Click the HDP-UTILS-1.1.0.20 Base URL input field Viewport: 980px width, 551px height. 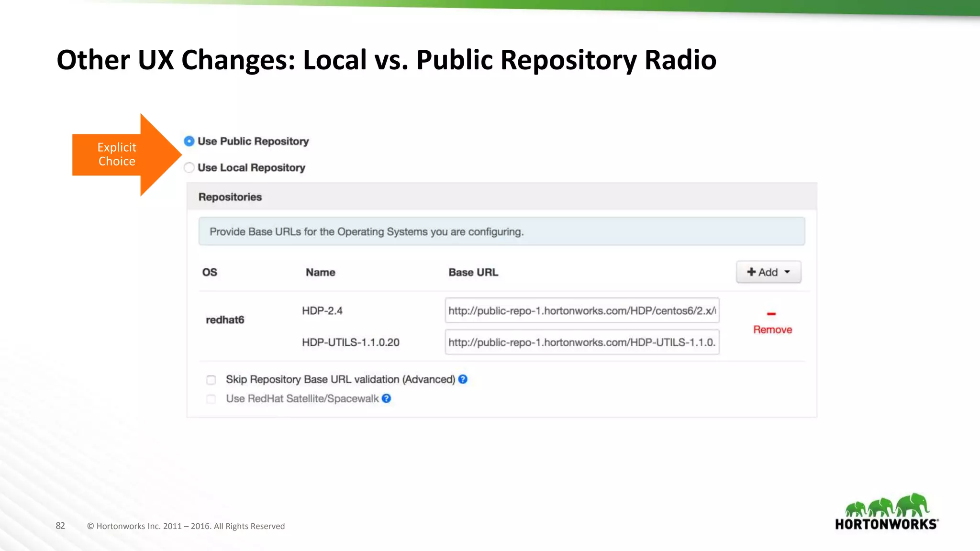[582, 342]
